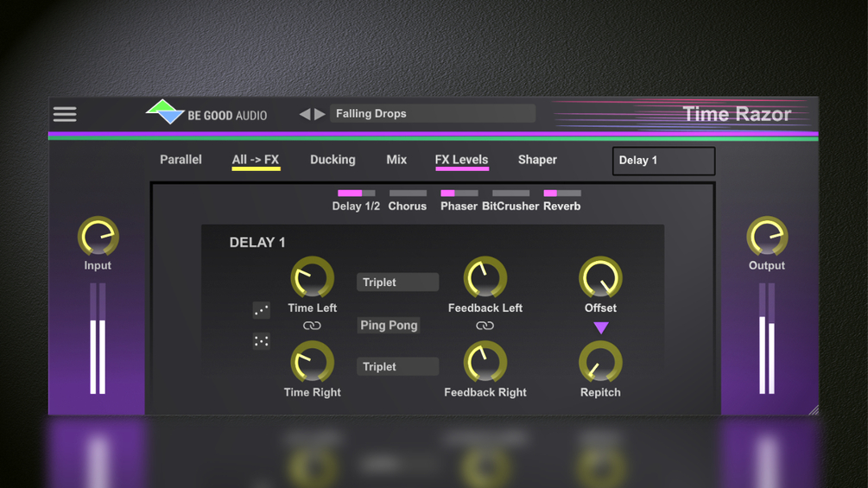This screenshot has width=868, height=488.
Task: Click the purple triangle under Offset
Action: pos(601,327)
